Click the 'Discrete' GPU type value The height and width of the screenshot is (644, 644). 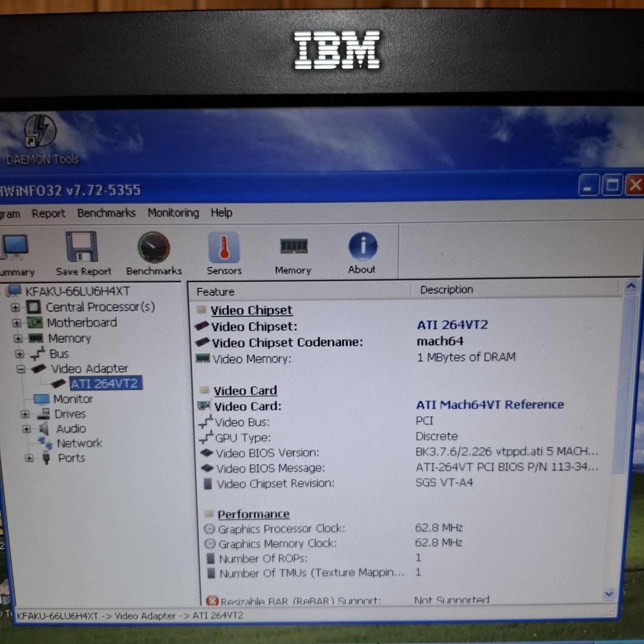tap(437, 436)
